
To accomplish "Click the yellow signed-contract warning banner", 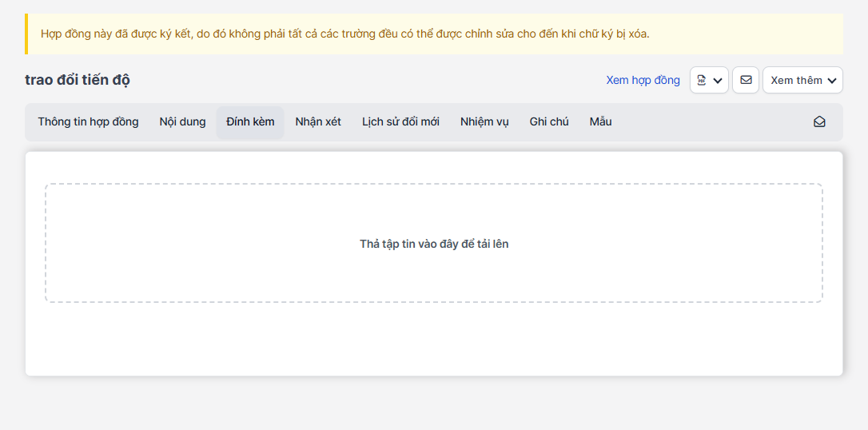I will pyautogui.click(x=433, y=34).
